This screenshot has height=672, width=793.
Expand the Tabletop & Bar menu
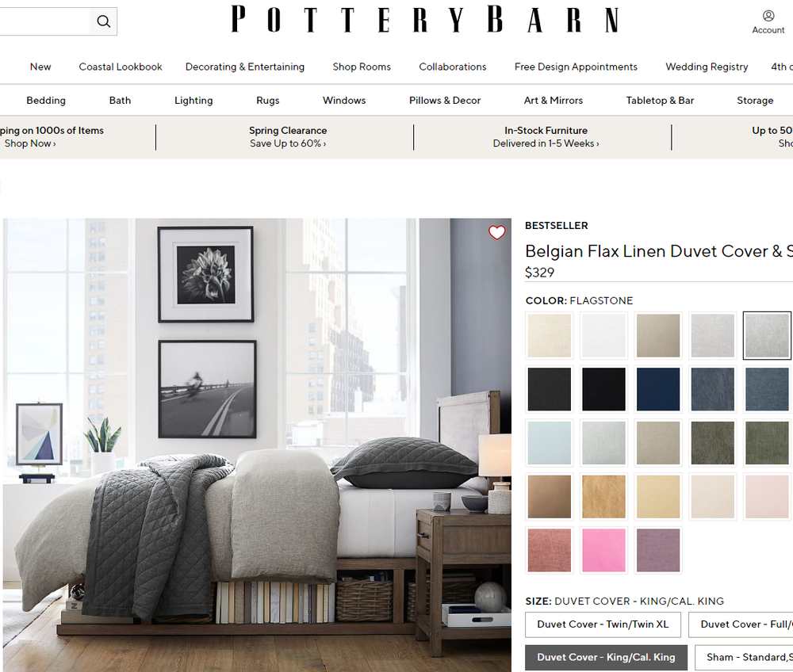660,101
